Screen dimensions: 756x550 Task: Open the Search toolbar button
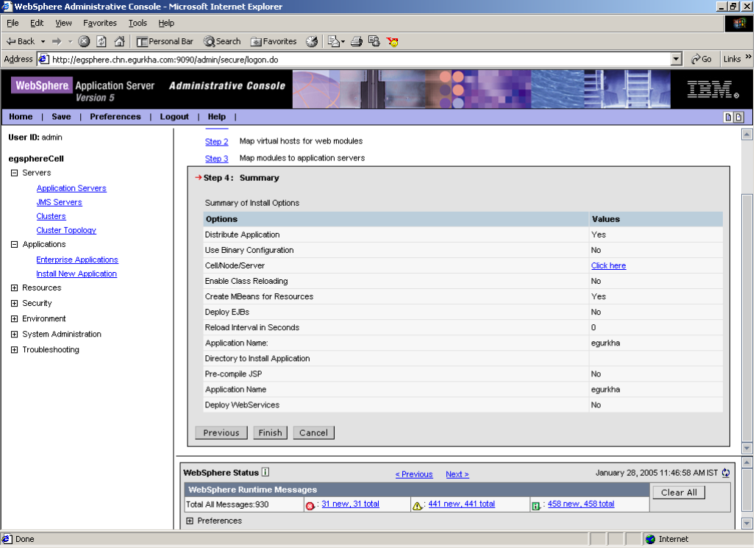(x=222, y=41)
